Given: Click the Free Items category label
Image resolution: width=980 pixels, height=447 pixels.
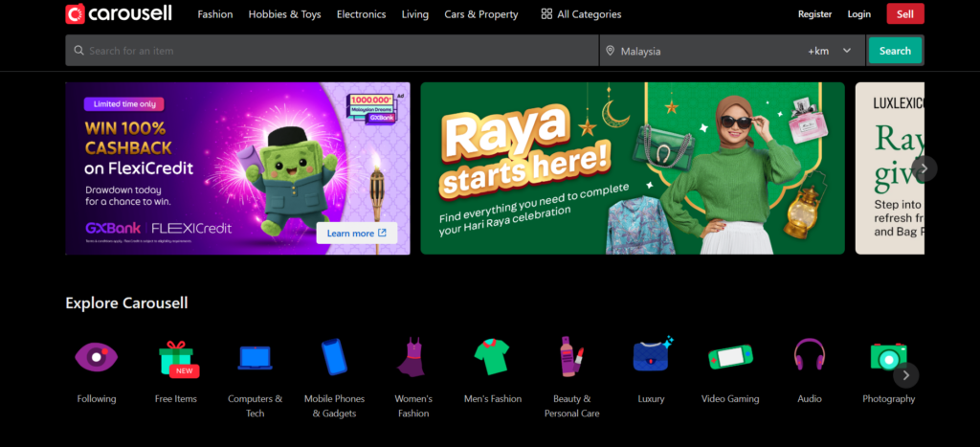Looking at the screenshot, I should [x=176, y=399].
